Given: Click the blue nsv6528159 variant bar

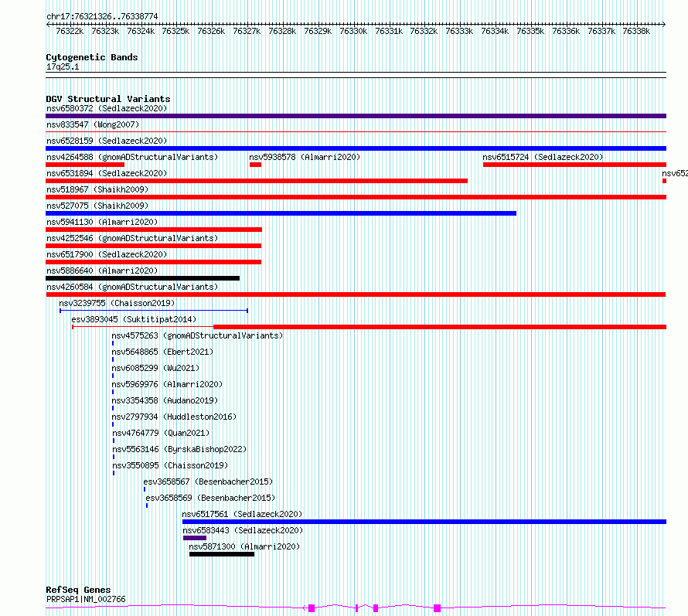Looking at the screenshot, I should (x=356, y=148).
